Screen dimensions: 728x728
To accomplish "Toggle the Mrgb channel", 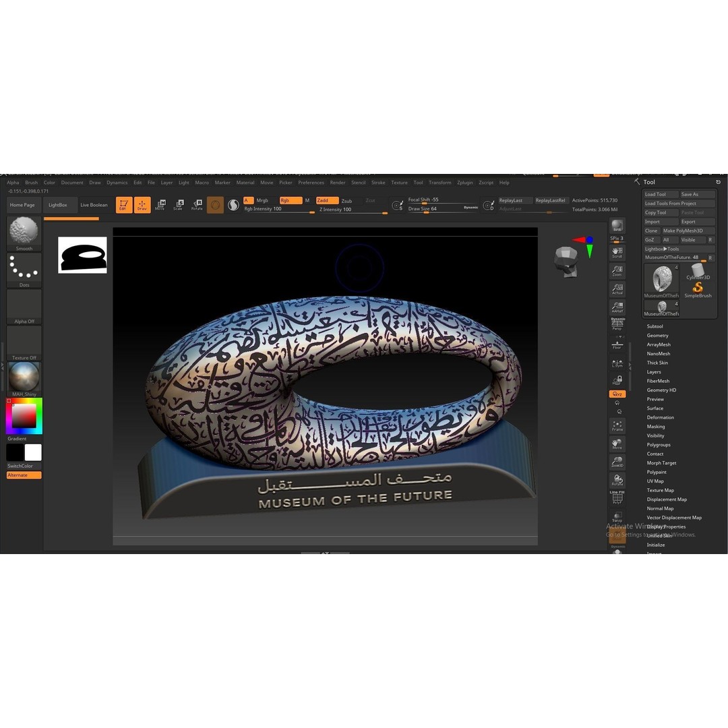I will tap(262, 201).
